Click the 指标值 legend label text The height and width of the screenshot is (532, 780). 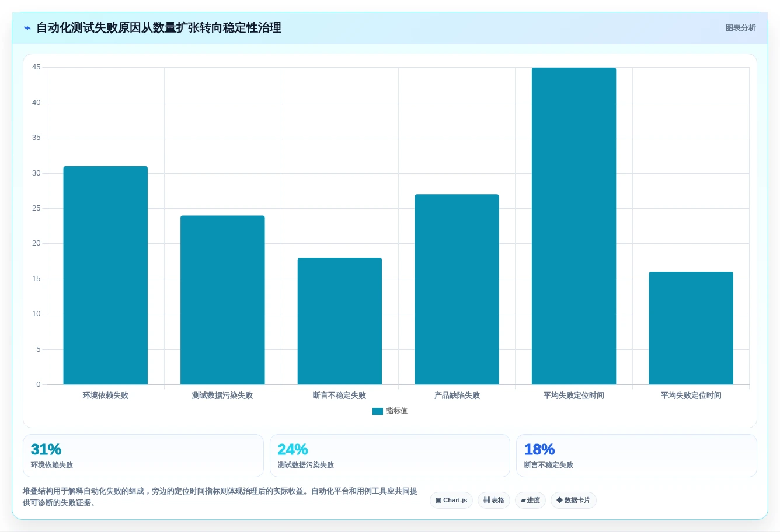click(x=397, y=411)
